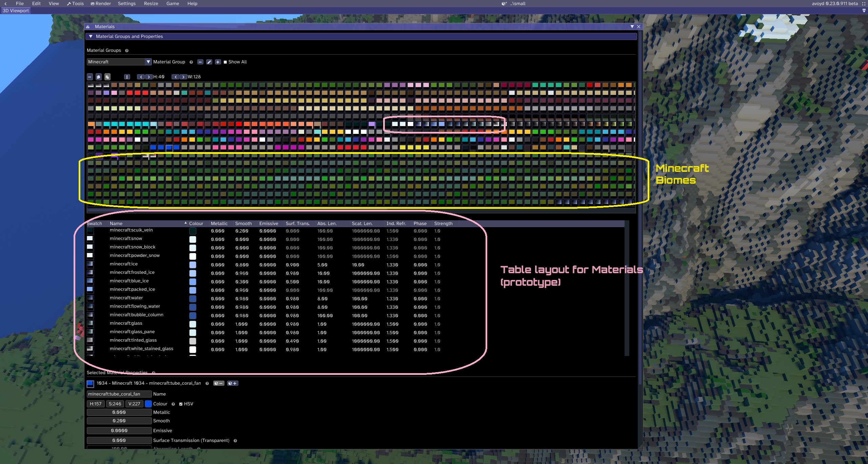
Task: Open the Settings menu
Action: [126, 3]
